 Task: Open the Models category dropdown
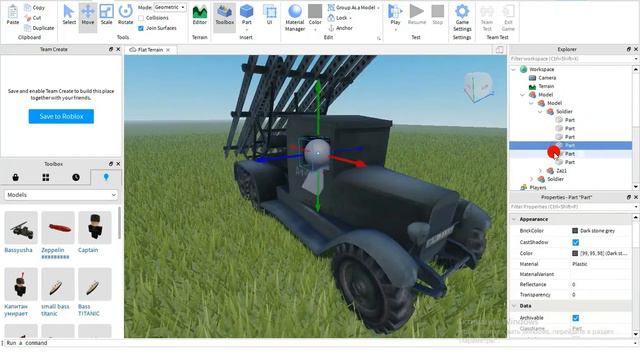click(61, 195)
